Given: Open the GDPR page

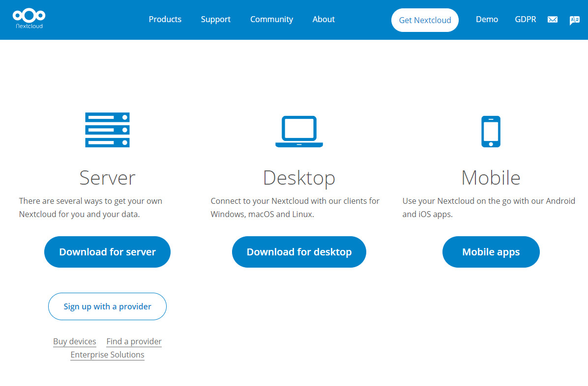Looking at the screenshot, I should tap(526, 19).
